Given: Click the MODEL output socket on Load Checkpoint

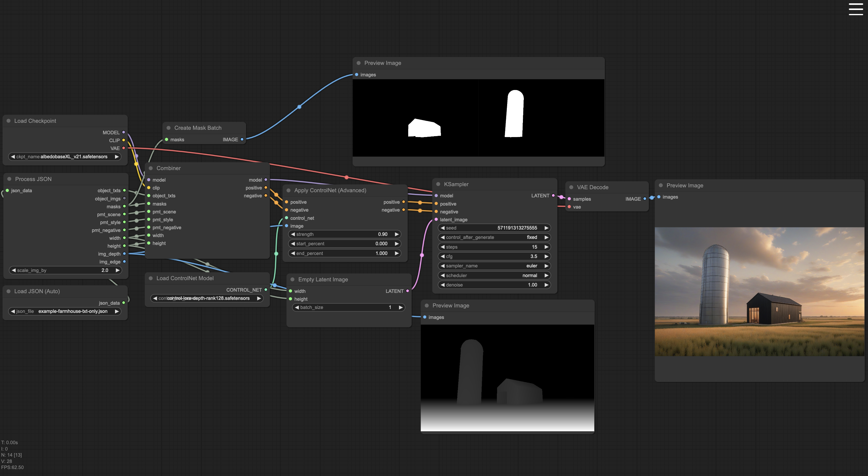Looking at the screenshot, I should click(124, 132).
